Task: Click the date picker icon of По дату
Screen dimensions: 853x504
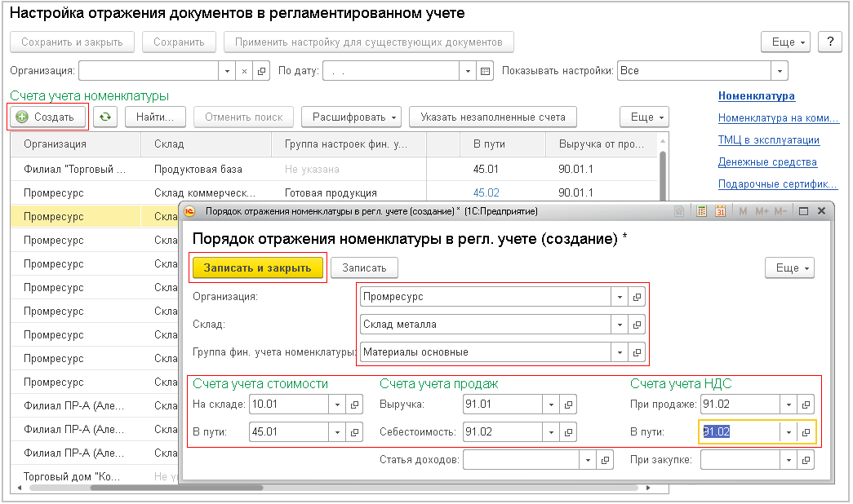Action: click(486, 71)
